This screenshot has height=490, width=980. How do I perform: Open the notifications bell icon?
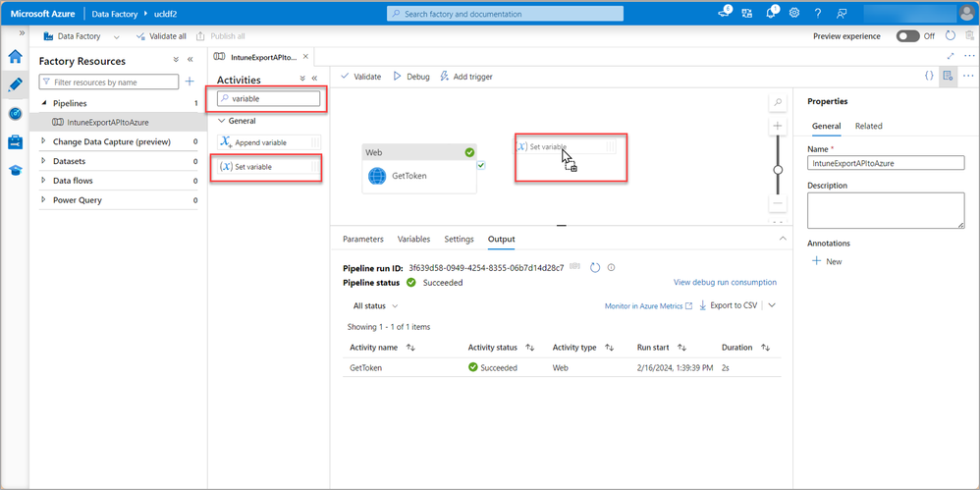(771, 13)
